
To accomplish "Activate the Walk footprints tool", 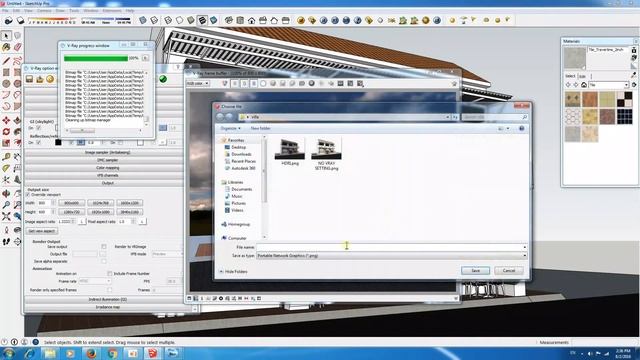I will [6, 242].
